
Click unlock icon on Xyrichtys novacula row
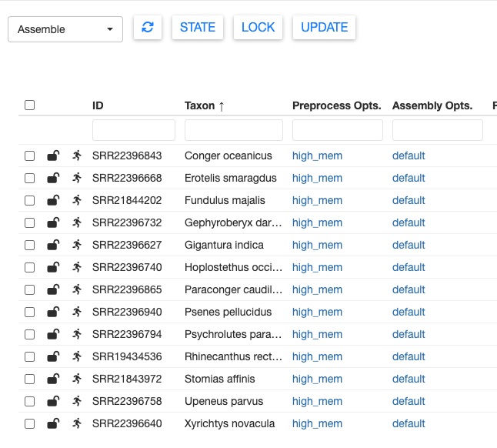tap(53, 423)
